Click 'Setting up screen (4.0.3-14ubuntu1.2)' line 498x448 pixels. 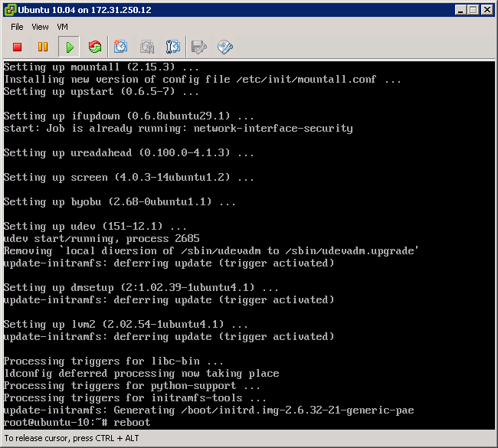(x=129, y=178)
